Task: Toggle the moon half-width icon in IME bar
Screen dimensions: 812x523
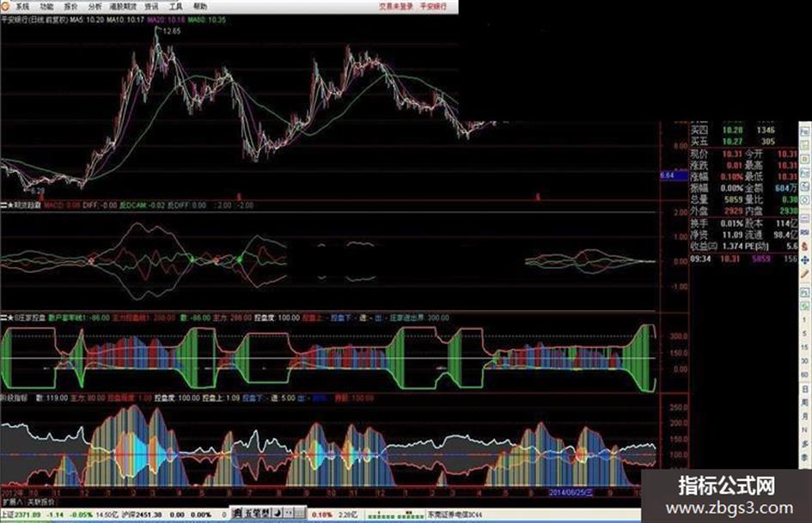Action: coord(277,514)
